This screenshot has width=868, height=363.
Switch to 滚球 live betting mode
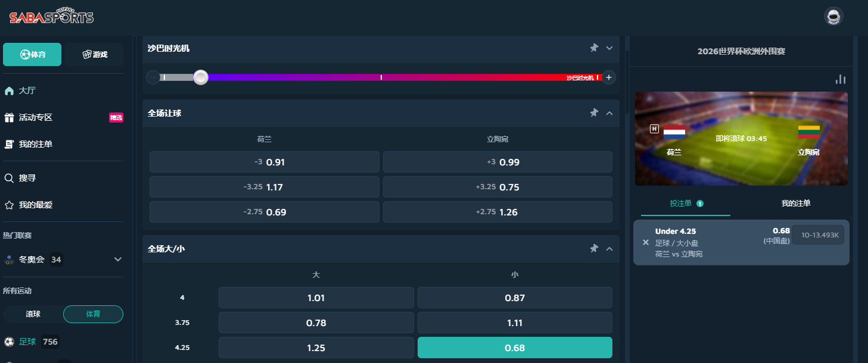click(33, 314)
